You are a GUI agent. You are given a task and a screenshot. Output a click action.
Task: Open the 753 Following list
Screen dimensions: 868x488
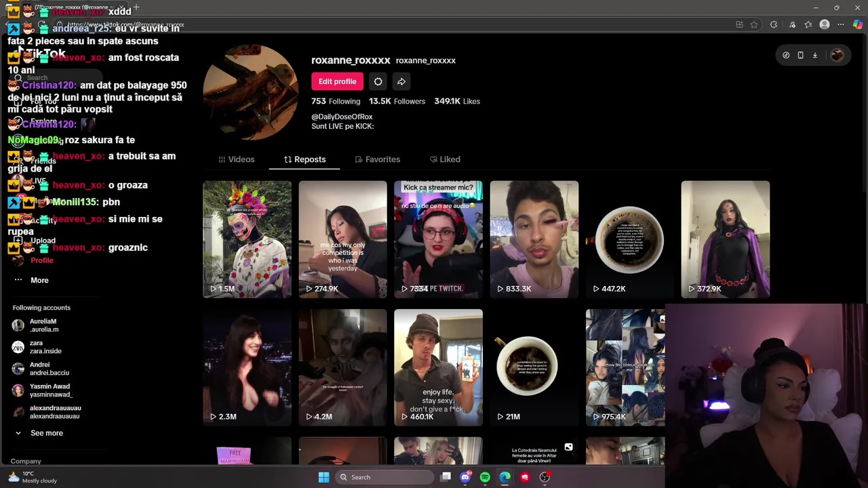336,101
